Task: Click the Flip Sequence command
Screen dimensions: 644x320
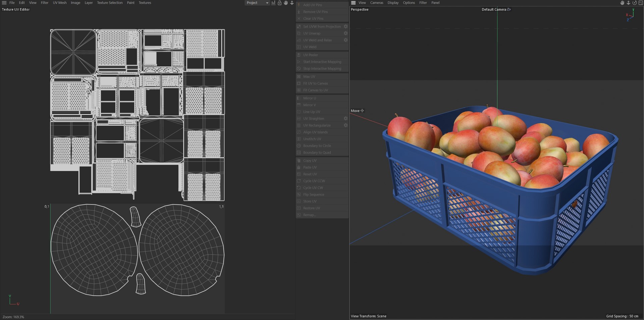Action: point(322,195)
